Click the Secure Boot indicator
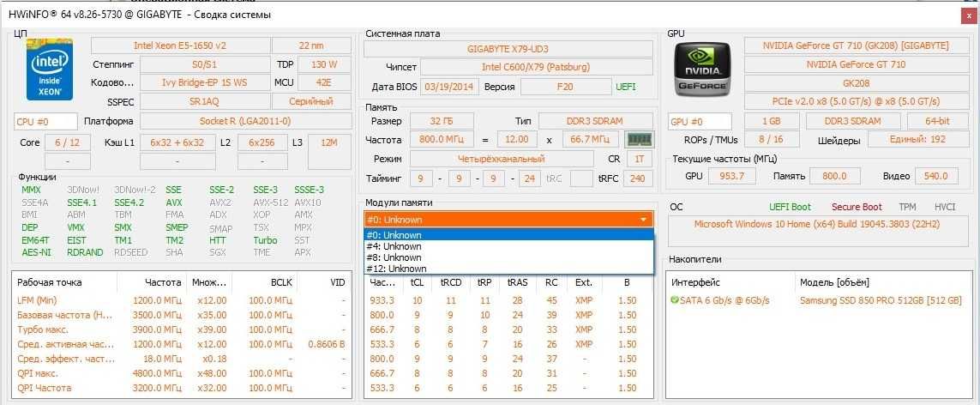The height and width of the screenshot is (405, 980). tap(857, 207)
